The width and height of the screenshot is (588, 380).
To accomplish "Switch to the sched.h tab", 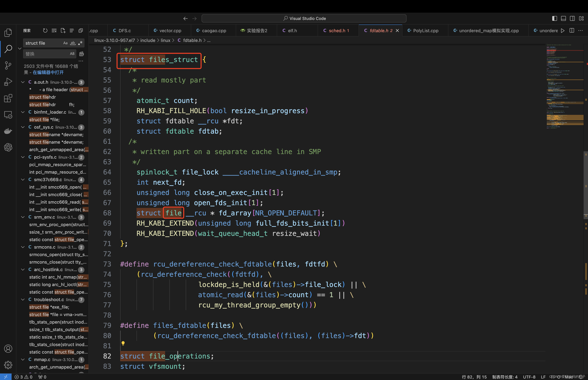I will 338,31.
